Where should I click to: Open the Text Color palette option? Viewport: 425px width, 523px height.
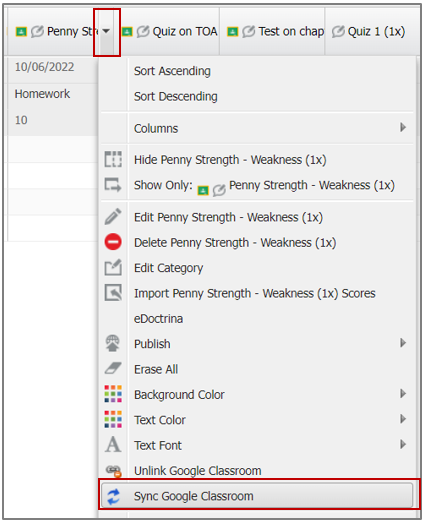click(x=160, y=420)
